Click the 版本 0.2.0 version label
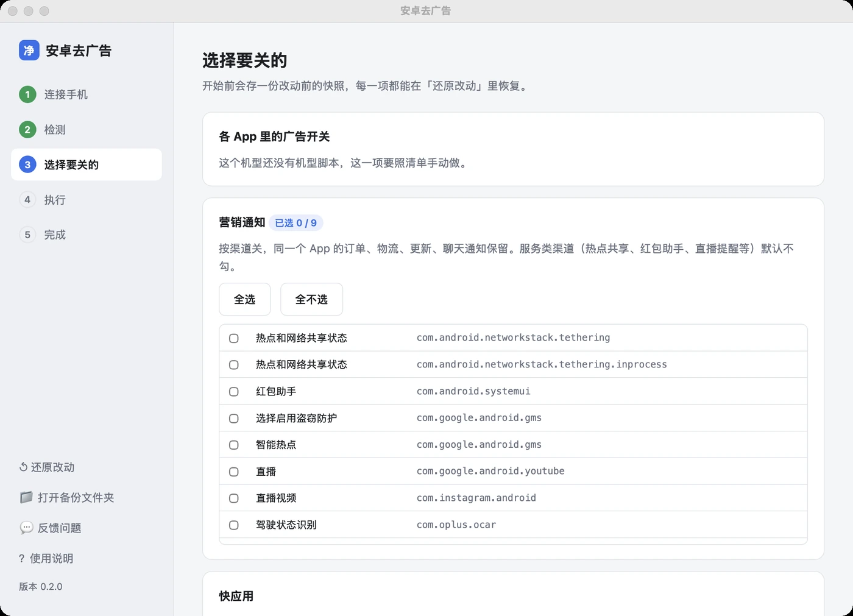This screenshot has height=616, width=853. click(41, 587)
